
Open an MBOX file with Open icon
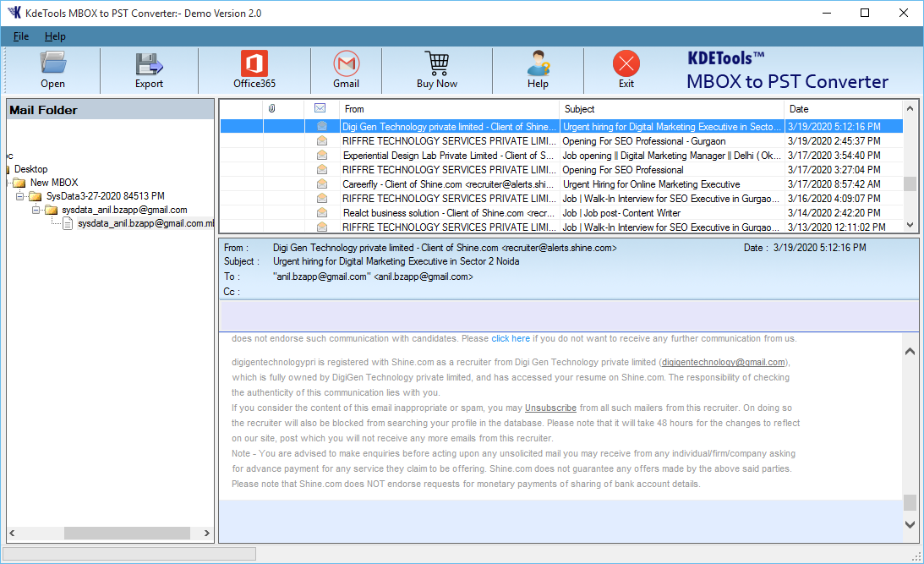[53, 63]
